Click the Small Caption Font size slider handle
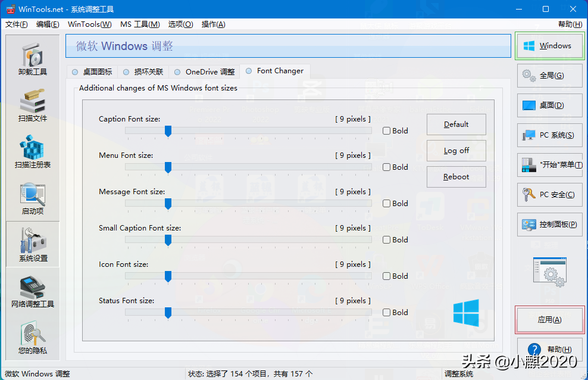The image size is (588, 380). 168,241
